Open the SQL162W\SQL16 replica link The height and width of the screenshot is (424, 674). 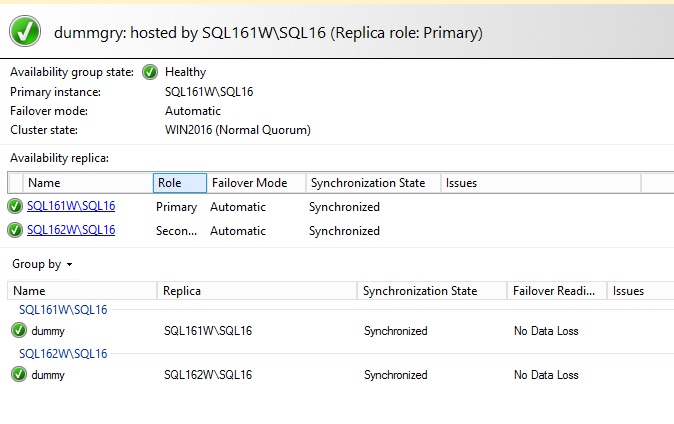71,230
